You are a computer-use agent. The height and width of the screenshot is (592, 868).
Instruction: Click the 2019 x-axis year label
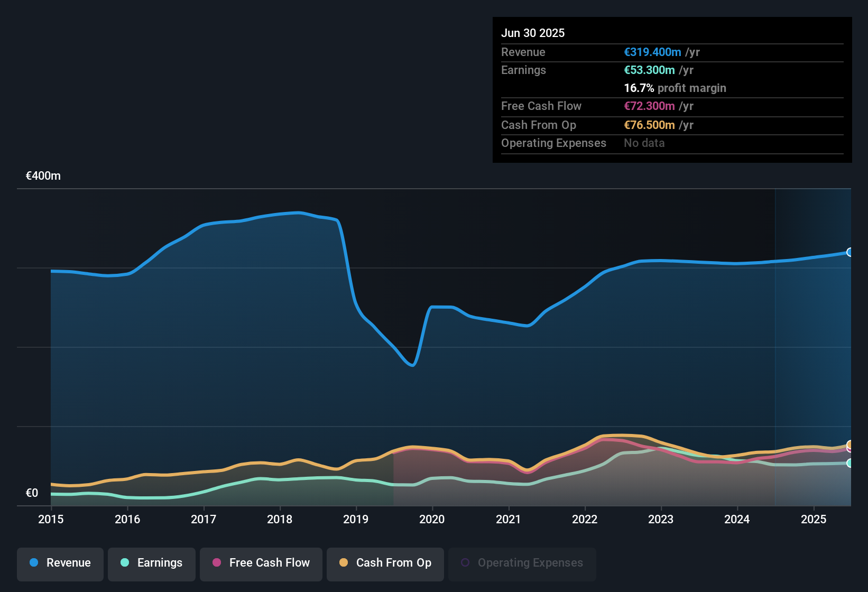pyautogui.click(x=356, y=520)
